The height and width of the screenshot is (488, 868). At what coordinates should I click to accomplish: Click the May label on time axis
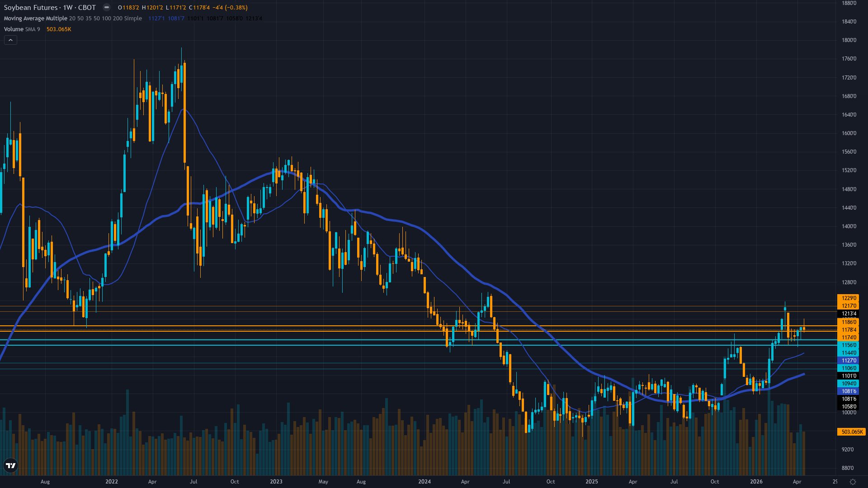[323, 482]
